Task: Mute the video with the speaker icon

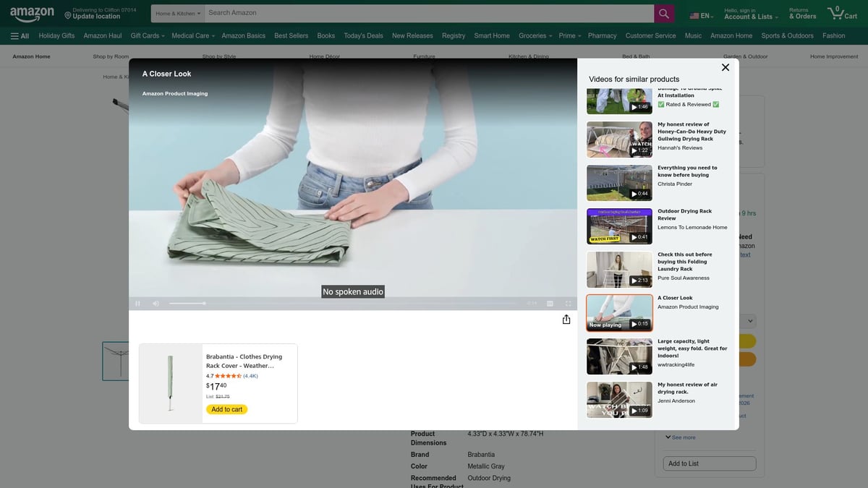Action: [x=156, y=304]
